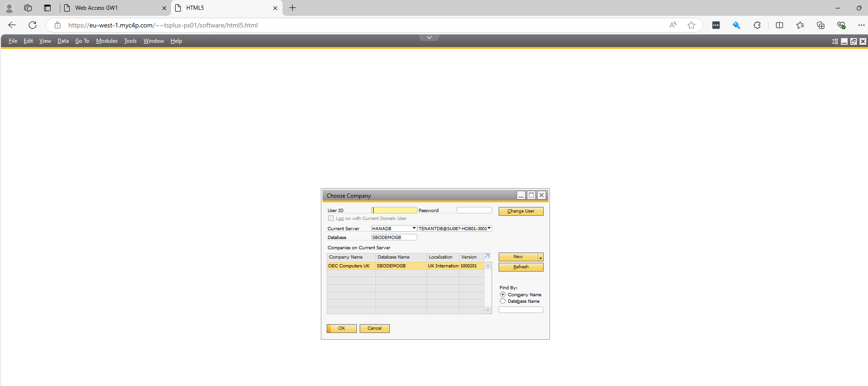
Task: Close the HTML5 tab
Action: [x=275, y=8]
